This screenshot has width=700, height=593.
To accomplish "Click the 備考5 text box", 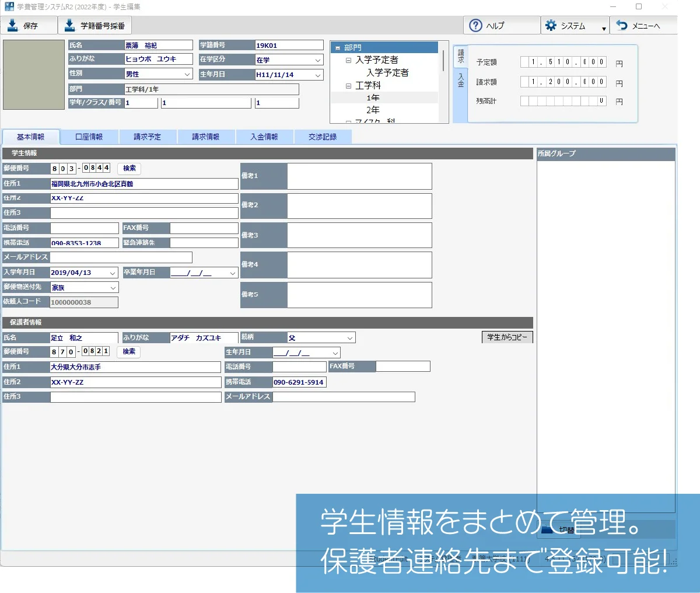I will [359, 295].
